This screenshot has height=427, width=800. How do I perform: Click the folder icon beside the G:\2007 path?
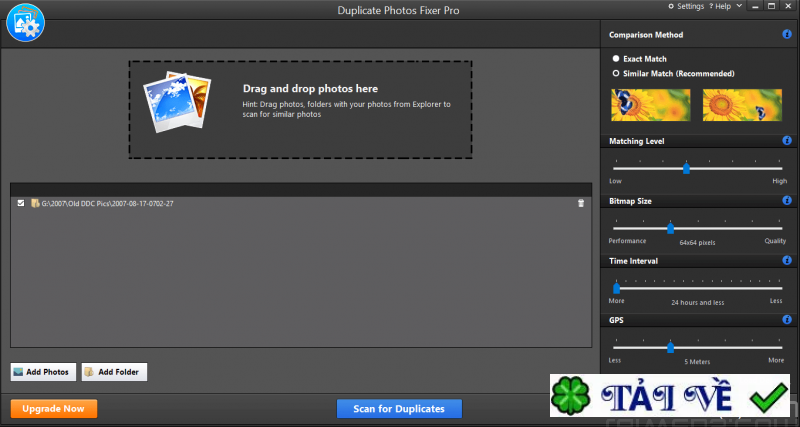point(35,203)
